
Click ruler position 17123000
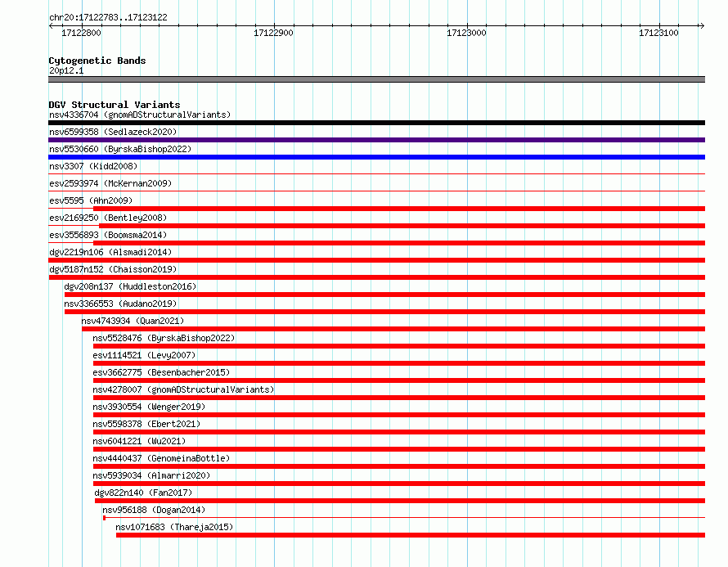click(466, 33)
